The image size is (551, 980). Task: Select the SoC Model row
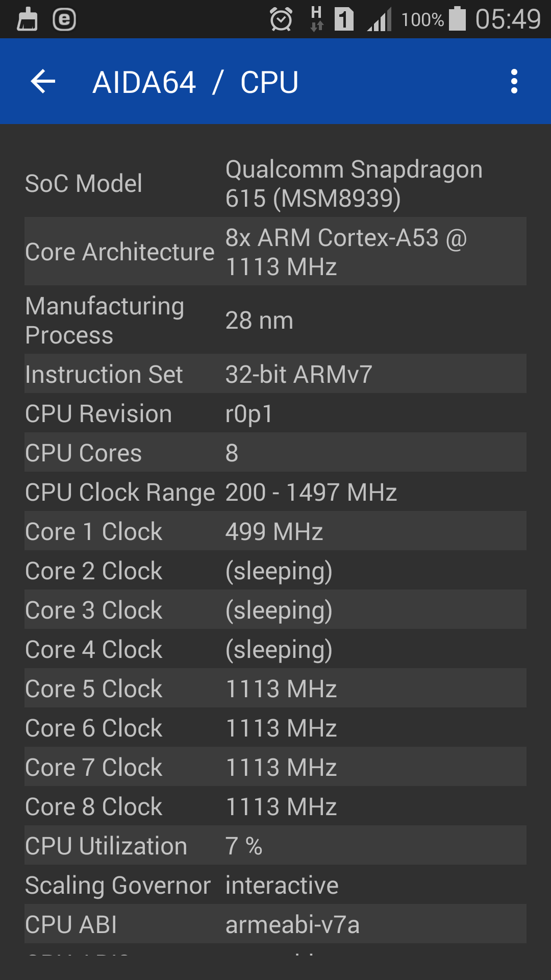(x=275, y=184)
